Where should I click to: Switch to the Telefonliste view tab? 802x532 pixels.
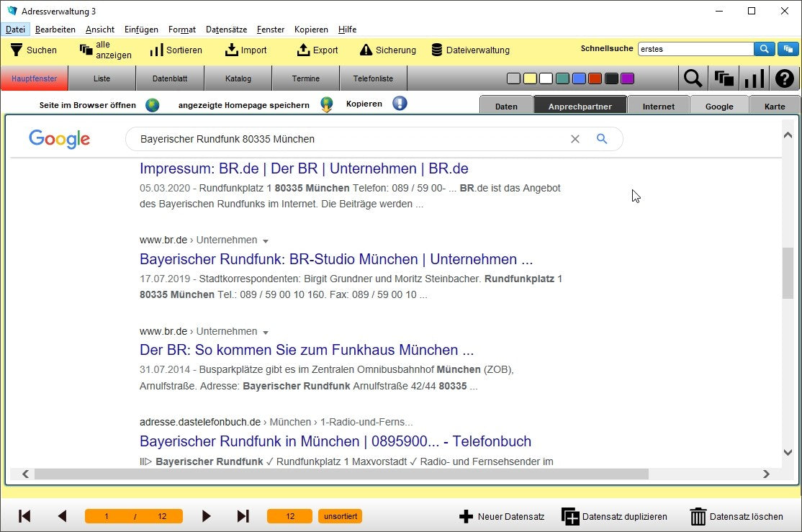point(373,78)
